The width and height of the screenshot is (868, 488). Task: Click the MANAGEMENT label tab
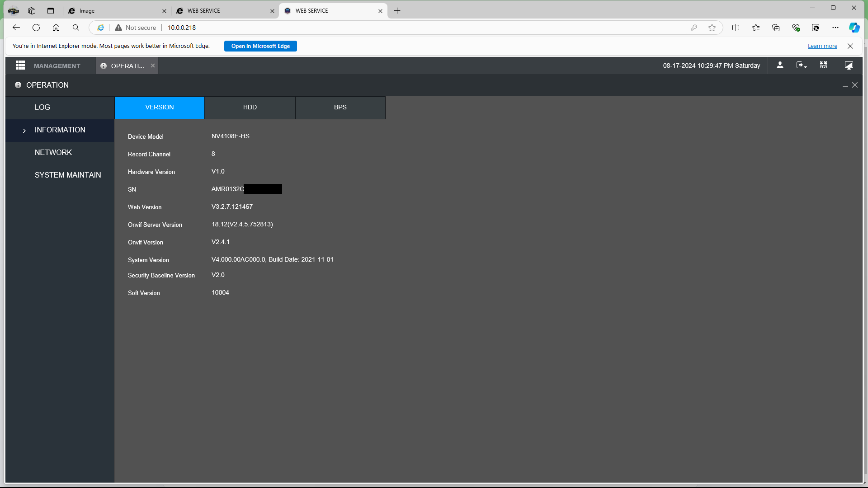coord(57,66)
